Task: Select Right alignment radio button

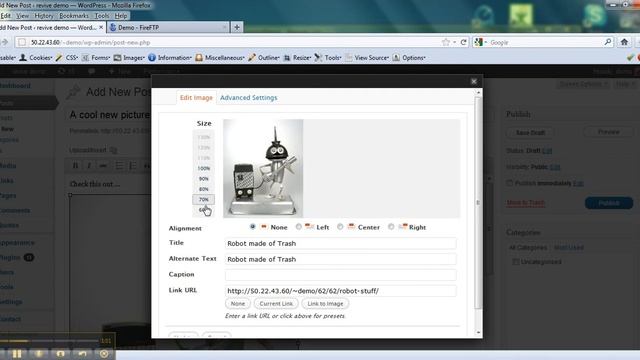Action: point(391,226)
